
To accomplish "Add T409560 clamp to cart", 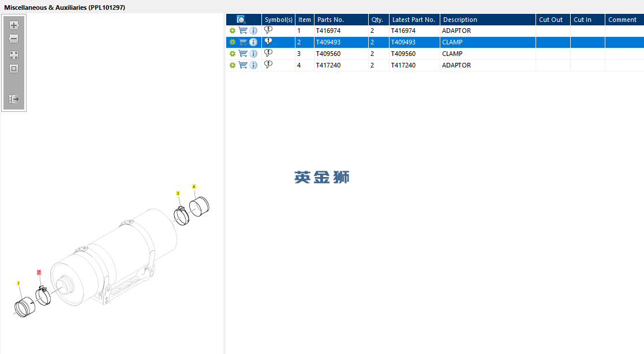I will [243, 53].
